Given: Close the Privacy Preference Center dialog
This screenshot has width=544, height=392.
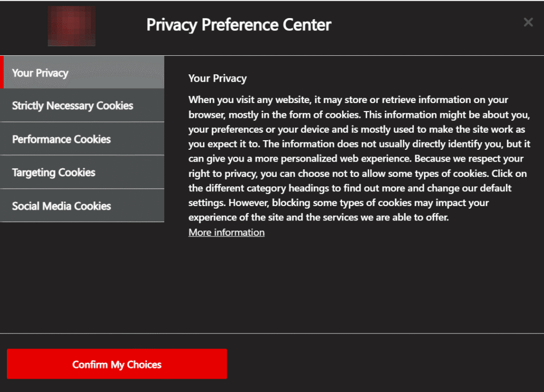Looking at the screenshot, I should 528,22.
